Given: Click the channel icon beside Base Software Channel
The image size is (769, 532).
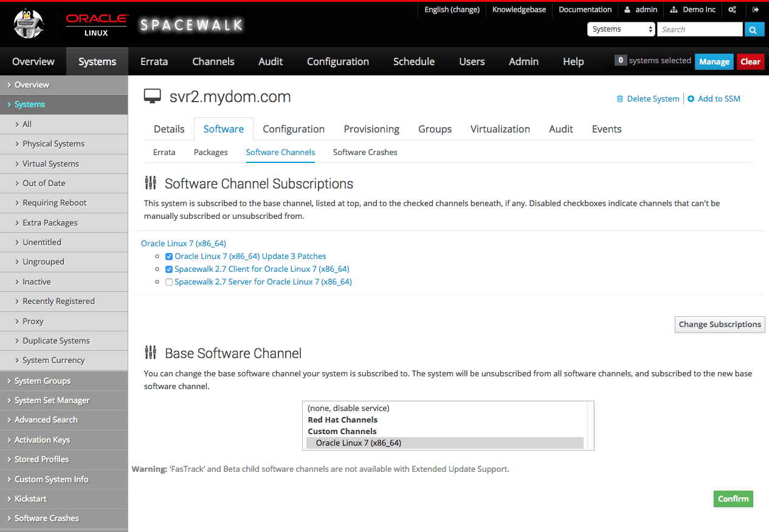Looking at the screenshot, I should (x=150, y=353).
